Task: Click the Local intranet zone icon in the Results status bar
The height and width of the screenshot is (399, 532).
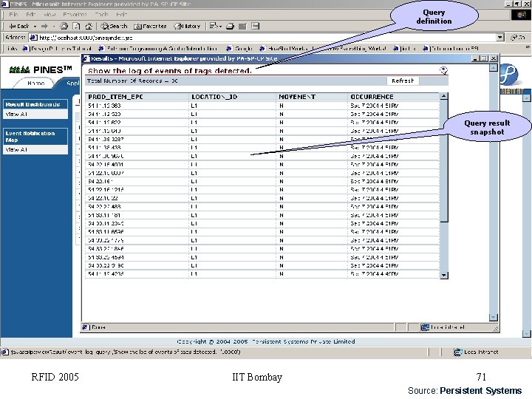Action: [x=425, y=327]
